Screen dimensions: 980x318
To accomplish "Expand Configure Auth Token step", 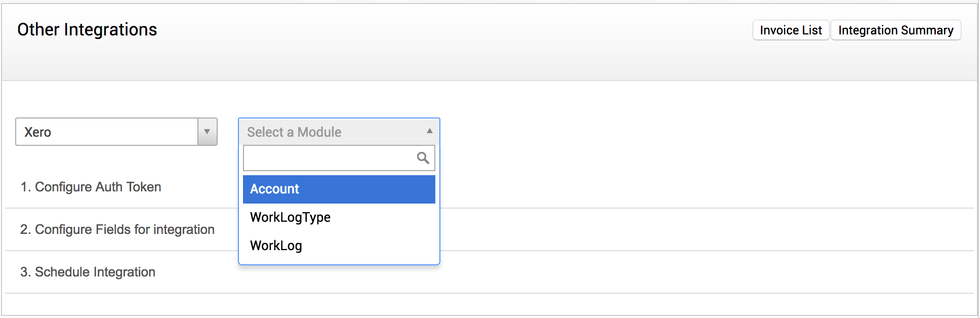I will coord(98,187).
